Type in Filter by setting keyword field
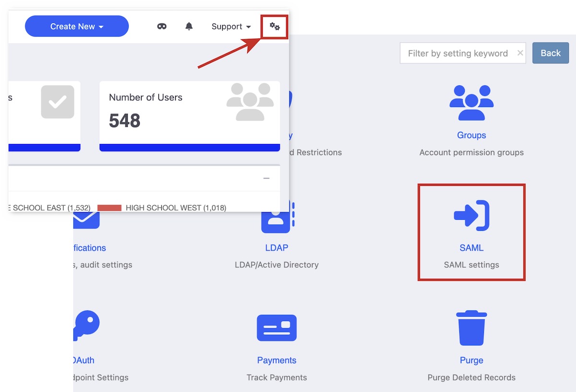Screen dimensions: 576x392 (457, 53)
